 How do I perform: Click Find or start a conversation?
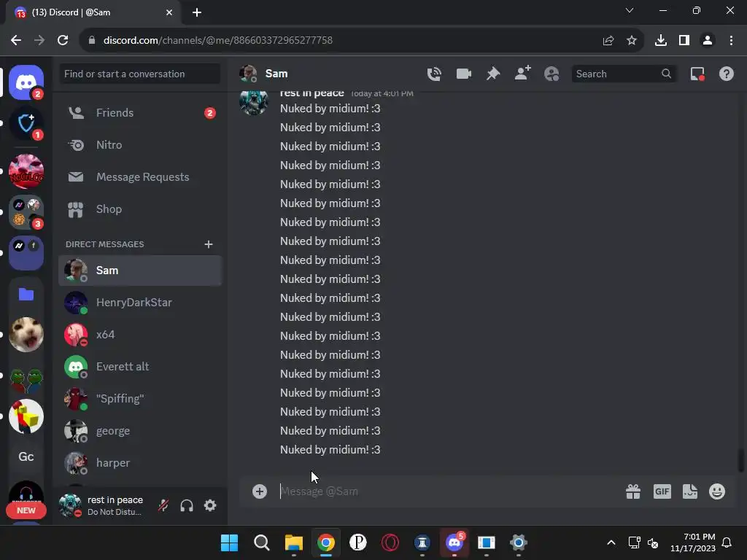tap(139, 74)
